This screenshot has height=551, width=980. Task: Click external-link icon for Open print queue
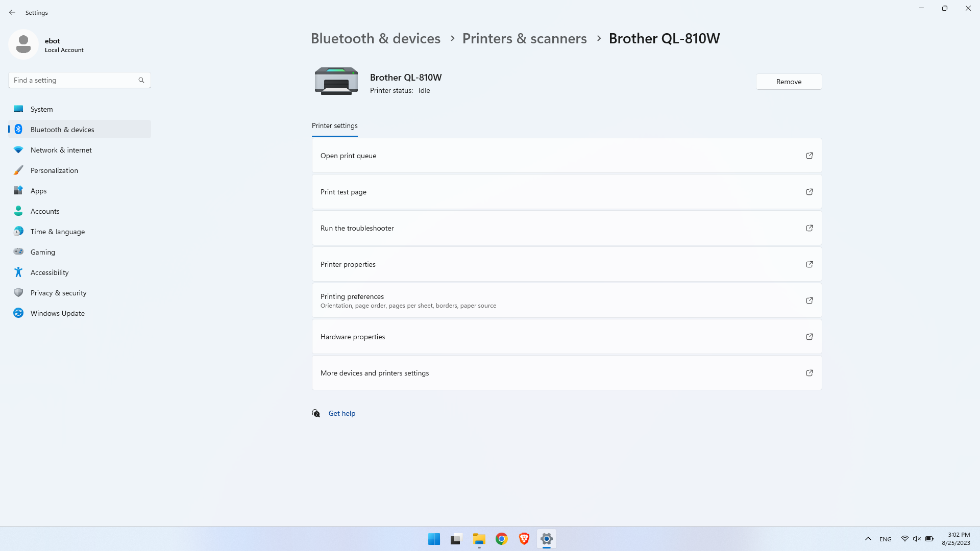[x=810, y=156]
